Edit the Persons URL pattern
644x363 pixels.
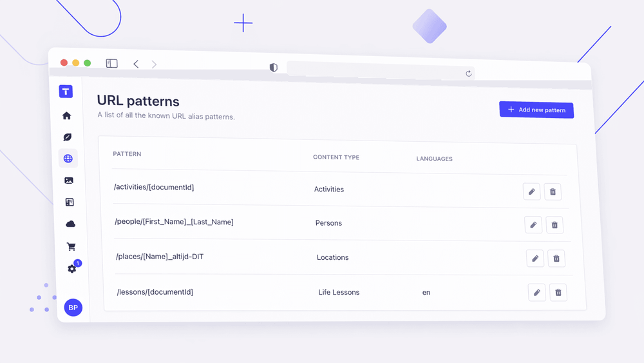coord(533,225)
